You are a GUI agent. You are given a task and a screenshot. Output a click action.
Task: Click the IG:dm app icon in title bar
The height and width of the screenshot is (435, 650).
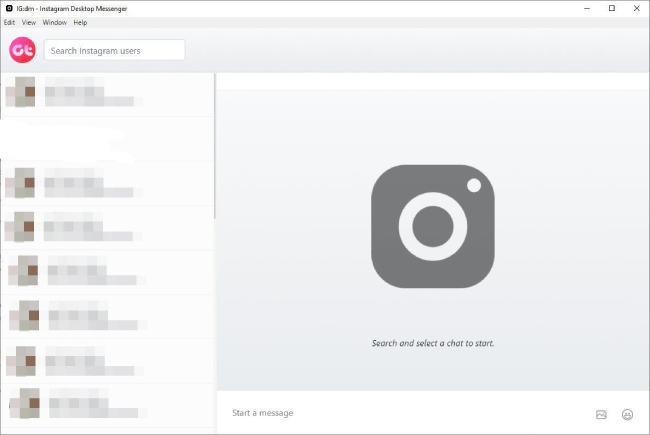coord(9,8)
